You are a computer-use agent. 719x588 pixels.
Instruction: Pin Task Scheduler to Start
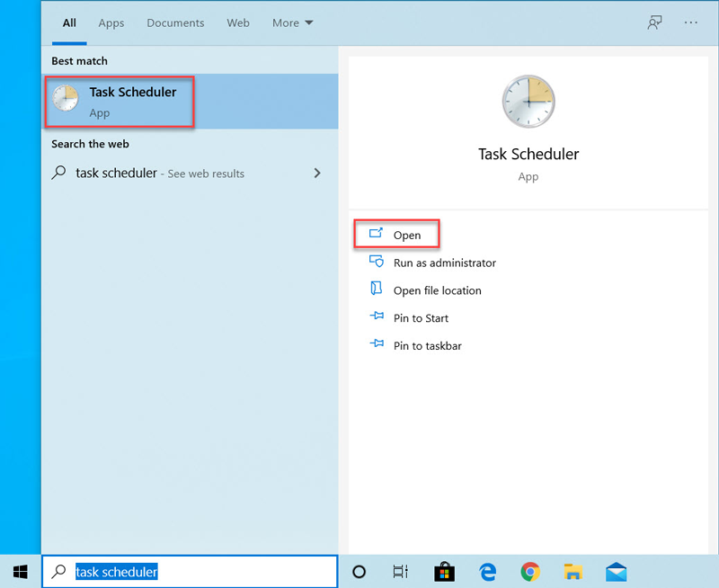pos(421,318)
